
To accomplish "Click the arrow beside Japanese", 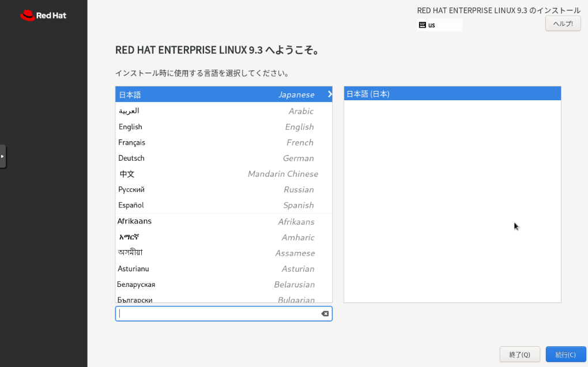I will 330,94.
